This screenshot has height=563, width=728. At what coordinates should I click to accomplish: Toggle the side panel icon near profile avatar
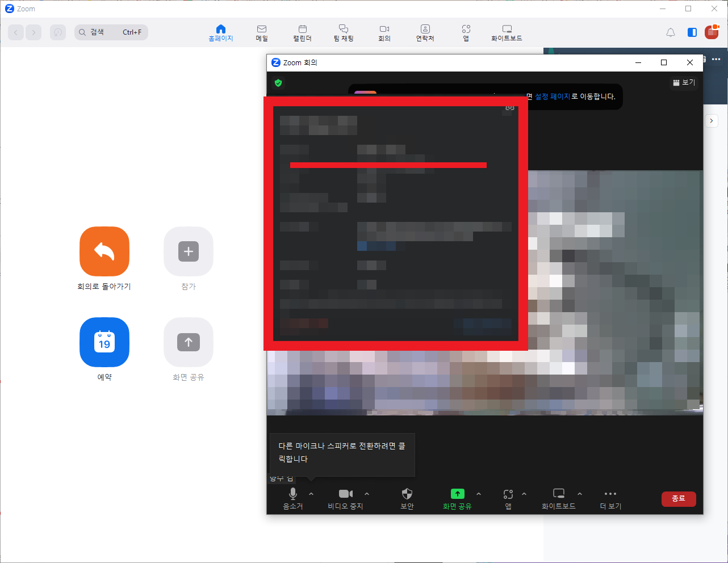coord(692,32)
